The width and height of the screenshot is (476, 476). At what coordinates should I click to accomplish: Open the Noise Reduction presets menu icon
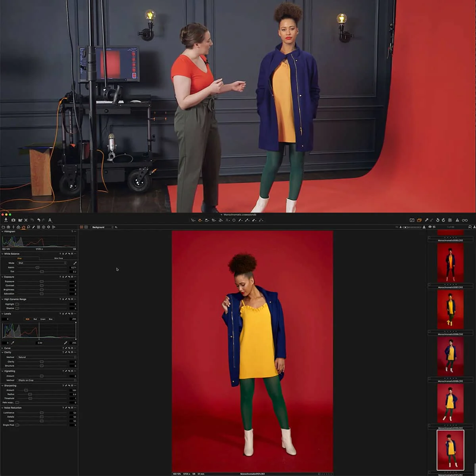[x=72, y=408]
